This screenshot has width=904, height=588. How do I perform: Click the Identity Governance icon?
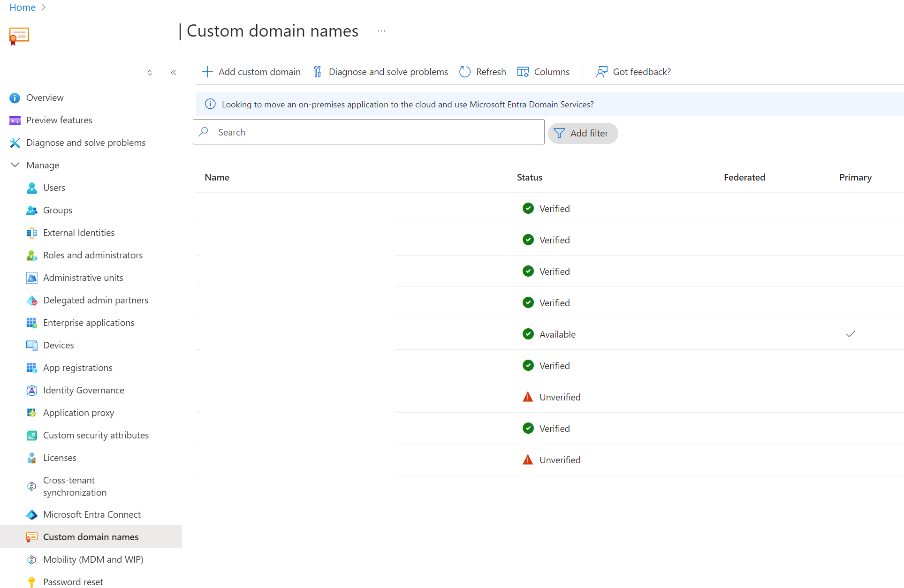32,390
